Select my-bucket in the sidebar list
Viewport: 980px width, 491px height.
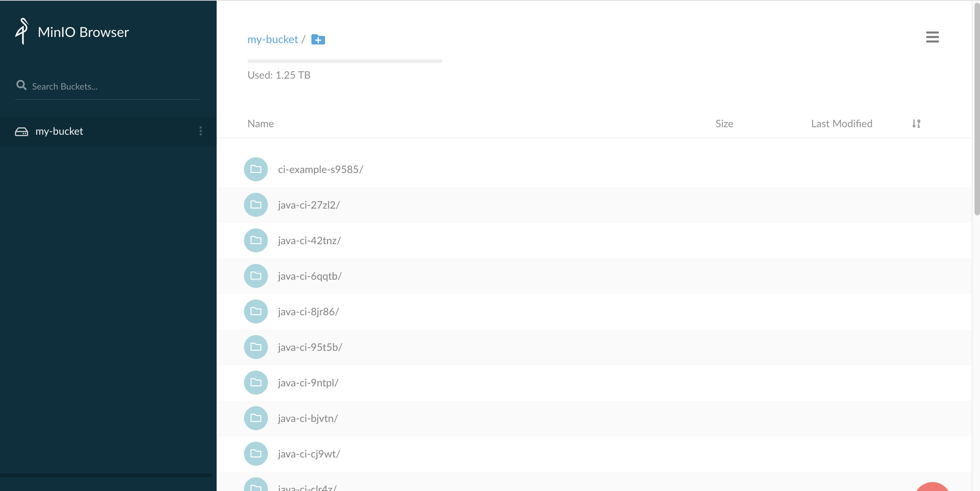click(x=59, y=131)
